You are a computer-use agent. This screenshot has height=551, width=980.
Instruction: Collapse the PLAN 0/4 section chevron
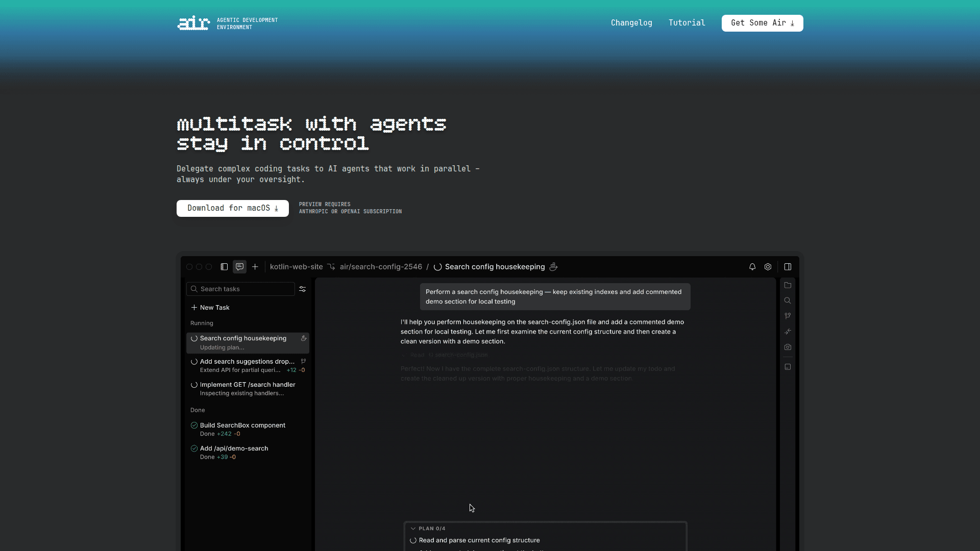click(413, 529)
